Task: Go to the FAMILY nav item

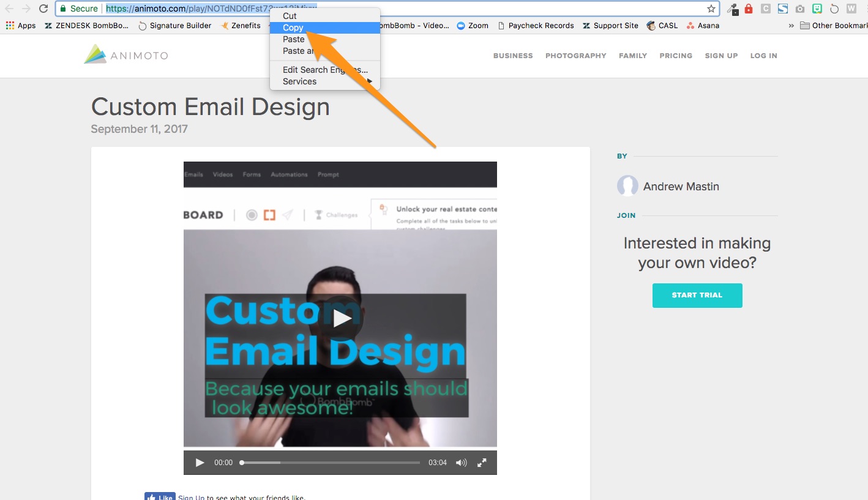Action: pyautogui.click(x=633, y=56)
